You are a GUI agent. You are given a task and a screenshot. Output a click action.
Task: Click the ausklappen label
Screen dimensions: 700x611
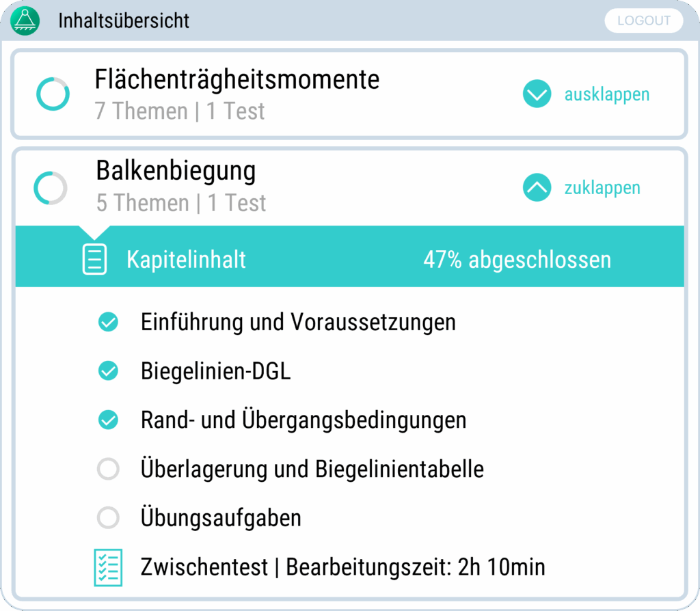pos(607,94)
